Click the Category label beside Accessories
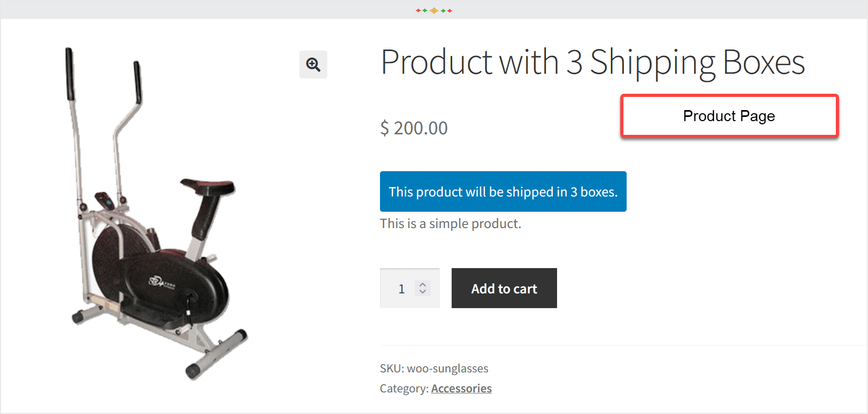 click(x=404, y=388)
